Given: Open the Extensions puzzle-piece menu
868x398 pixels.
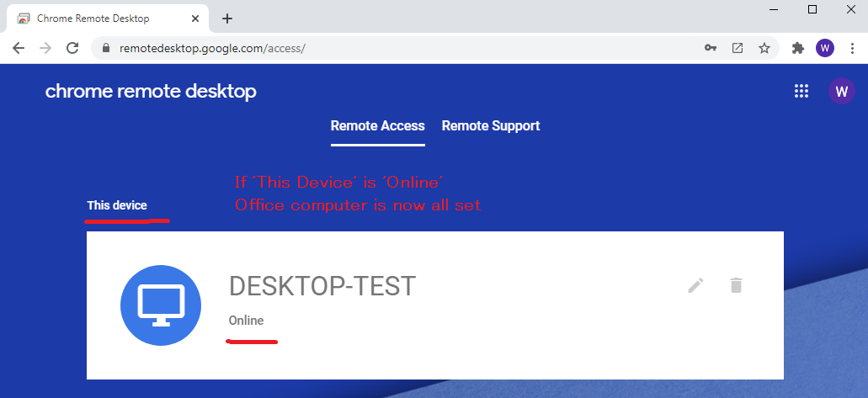Looking at the screenshot, I should coord(797,48).
